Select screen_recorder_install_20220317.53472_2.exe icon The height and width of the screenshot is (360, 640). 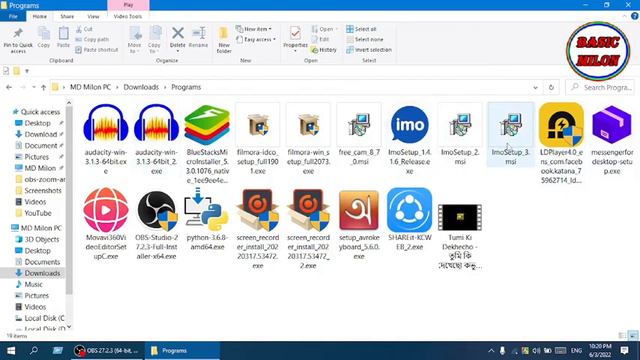pyautogui.click(x=308, y=210)
